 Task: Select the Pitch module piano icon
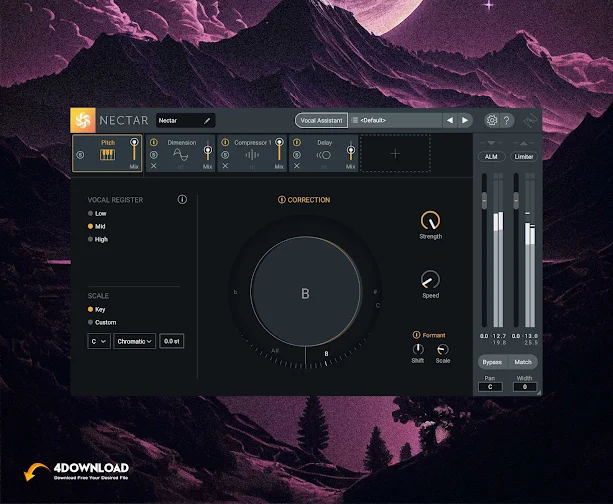point(108,155)
